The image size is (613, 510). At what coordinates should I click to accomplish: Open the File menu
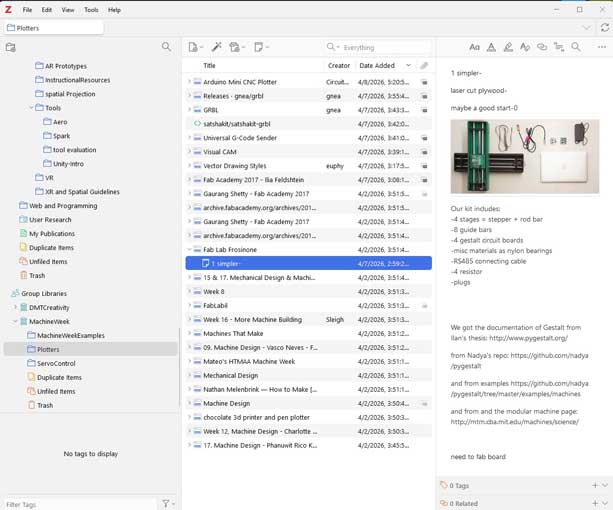coord(27,10)
